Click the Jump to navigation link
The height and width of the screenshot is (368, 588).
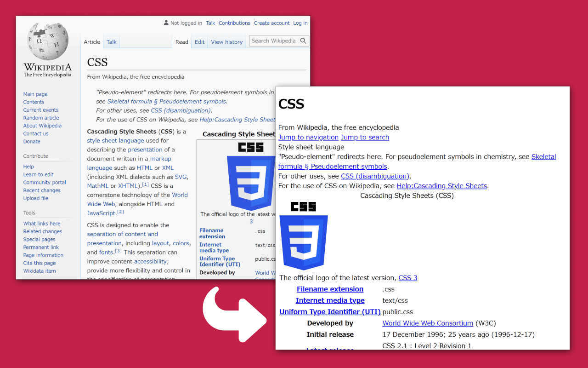(308, 137)
